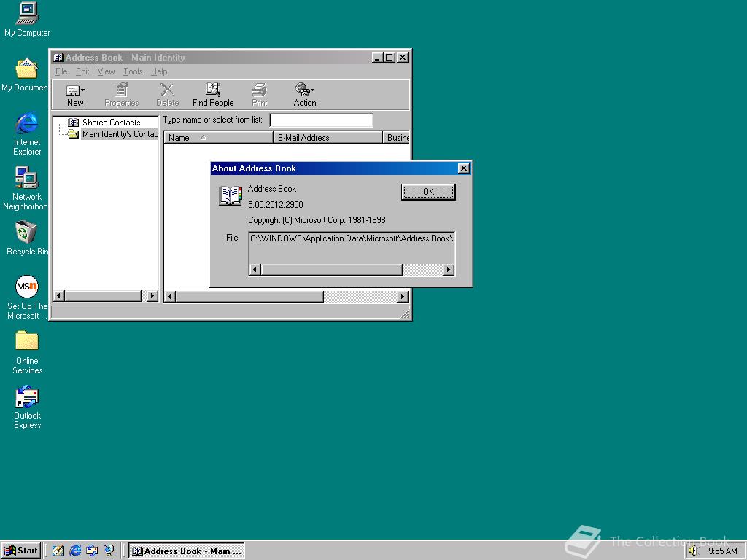Open Find People from the toolbar
The height and width of the screenshot is (560, 747).
[x=213, y=96]
